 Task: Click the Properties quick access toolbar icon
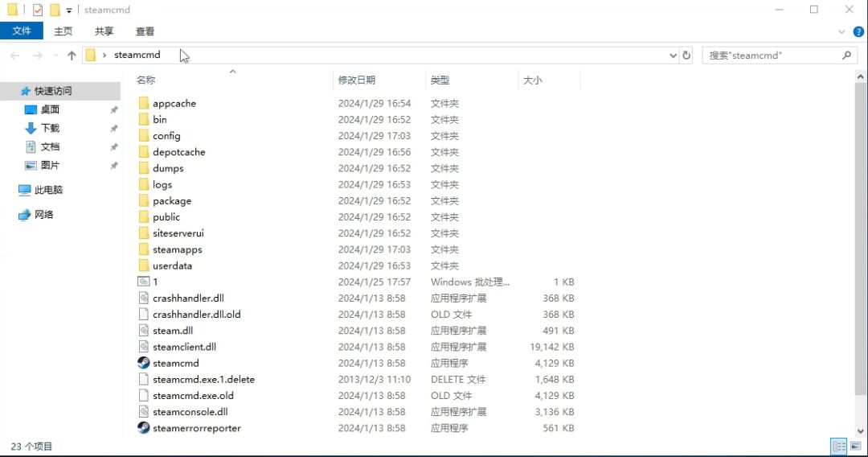(38, 10)
